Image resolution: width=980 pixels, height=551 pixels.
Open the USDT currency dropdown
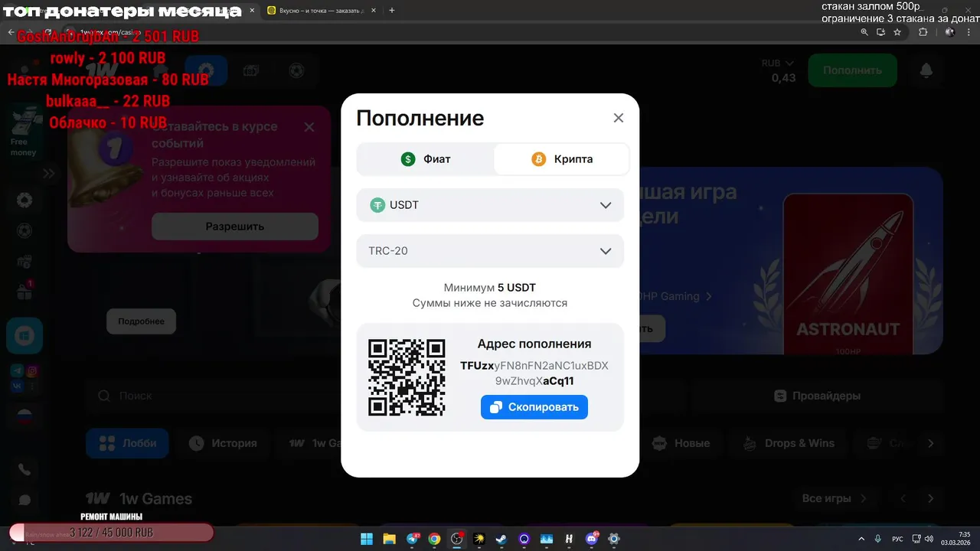(x=490, y=205)
